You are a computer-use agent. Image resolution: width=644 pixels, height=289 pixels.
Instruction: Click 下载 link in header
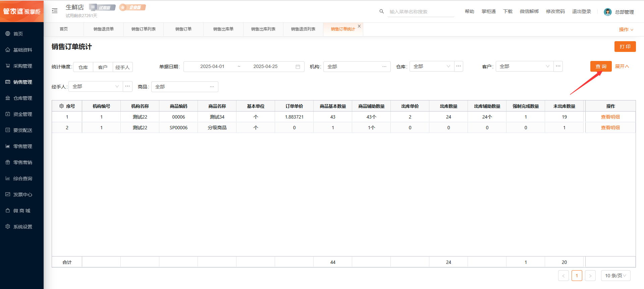tap(508, 11)
